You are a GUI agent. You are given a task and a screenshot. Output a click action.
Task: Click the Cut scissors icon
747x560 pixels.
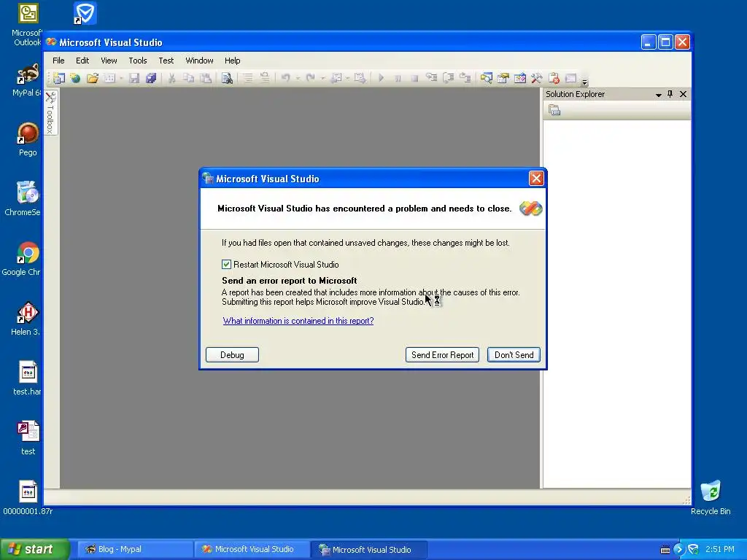pyautogui.click(x=172, y=78)
